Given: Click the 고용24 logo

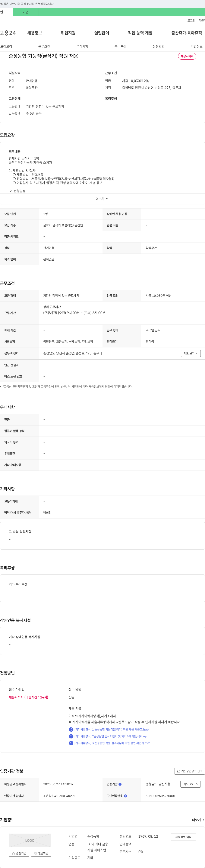Looking at the screenshot, I should (x=8, y=33).
